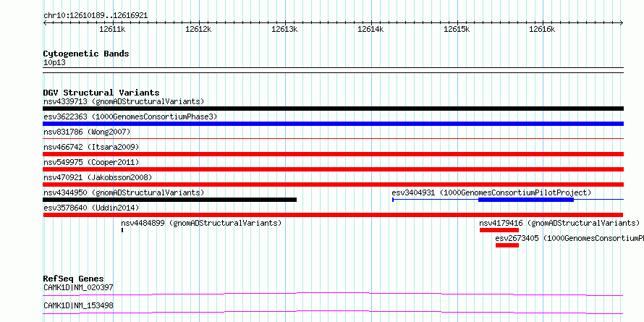Viewport: 644px width, 322px height.
Task: Select gene label CAMK1D|NM_153498
Action: (x=78, y=305)
